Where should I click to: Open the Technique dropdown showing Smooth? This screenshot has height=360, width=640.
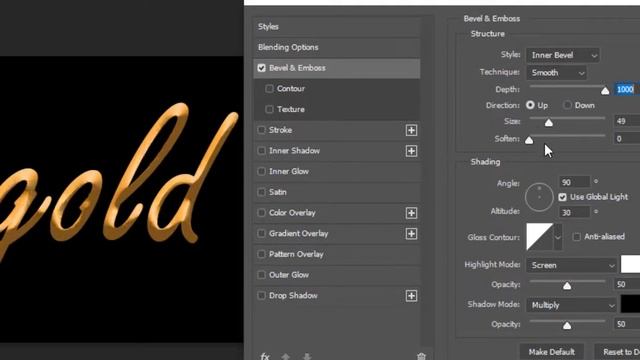[556, 73]
